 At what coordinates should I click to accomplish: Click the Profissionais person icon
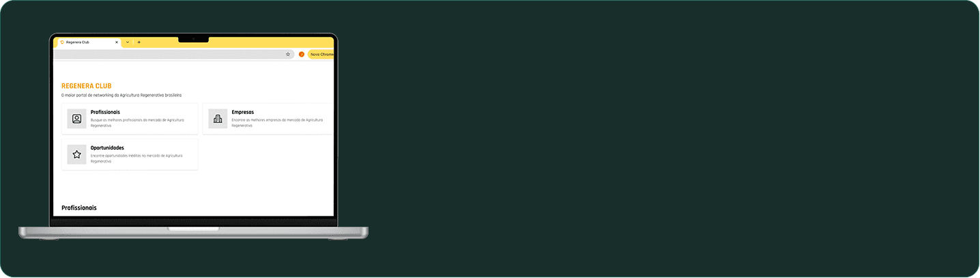pos(77,119)
